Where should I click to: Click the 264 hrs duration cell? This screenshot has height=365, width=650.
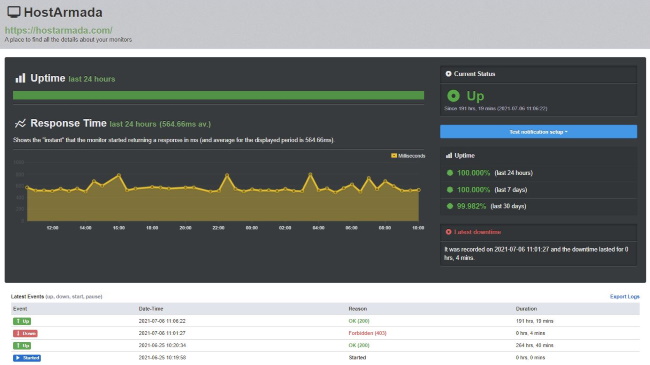click(x=534, y=345)
